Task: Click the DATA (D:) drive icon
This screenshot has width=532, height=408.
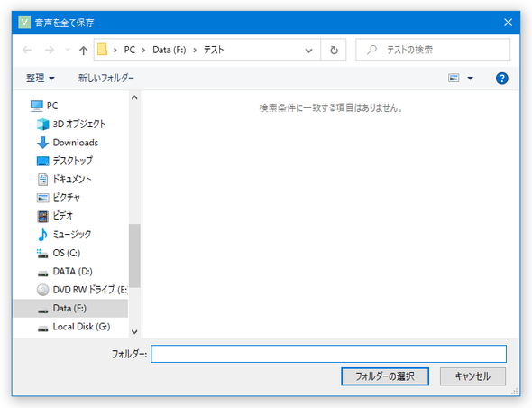Action: (x=42, y=274)
